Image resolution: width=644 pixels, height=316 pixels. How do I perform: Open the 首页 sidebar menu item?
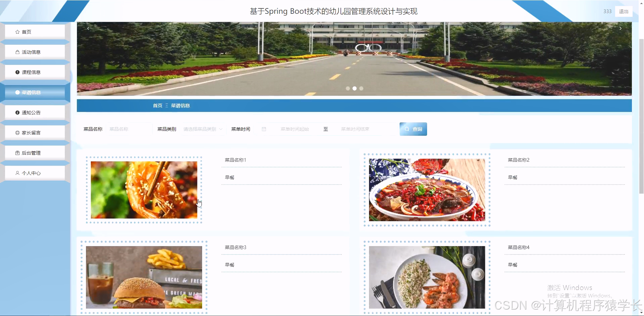(x=35, y=32)
